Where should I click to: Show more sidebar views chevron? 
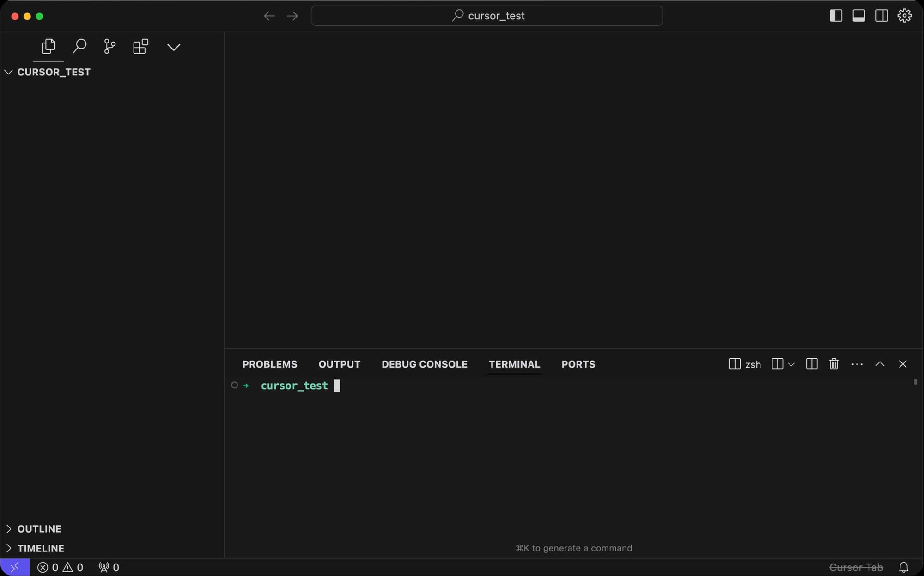point(174,47)
